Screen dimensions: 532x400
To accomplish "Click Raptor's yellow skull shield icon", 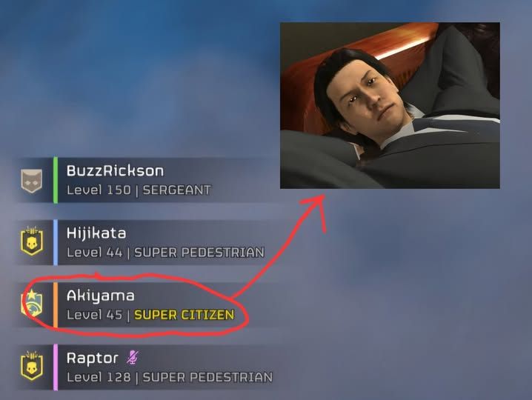I will (x=32, y=366).
